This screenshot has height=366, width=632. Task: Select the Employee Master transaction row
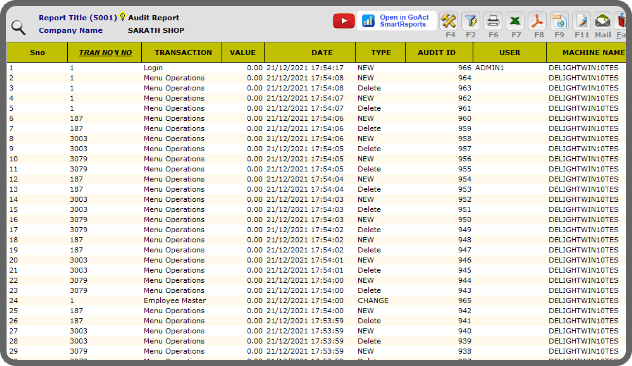316,301
